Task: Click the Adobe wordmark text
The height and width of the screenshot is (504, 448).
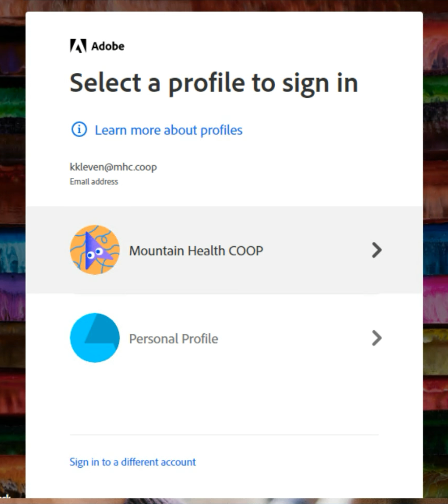Action: (x=108, y=46)
